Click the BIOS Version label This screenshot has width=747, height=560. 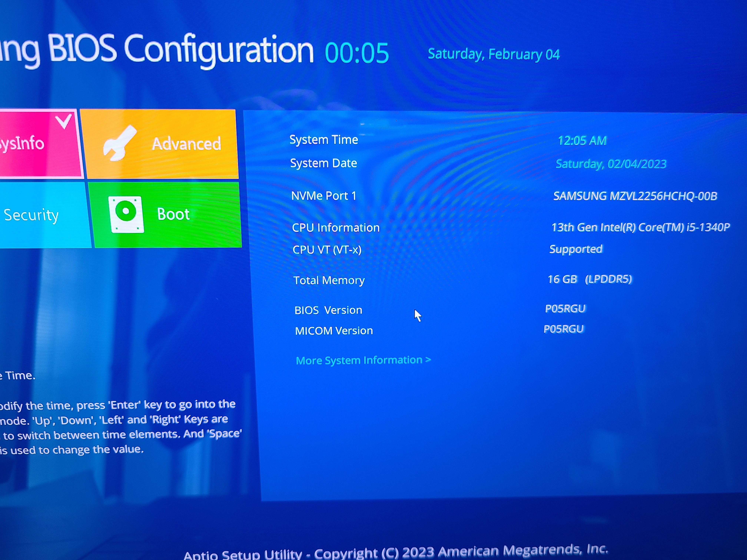click(328, 310)
